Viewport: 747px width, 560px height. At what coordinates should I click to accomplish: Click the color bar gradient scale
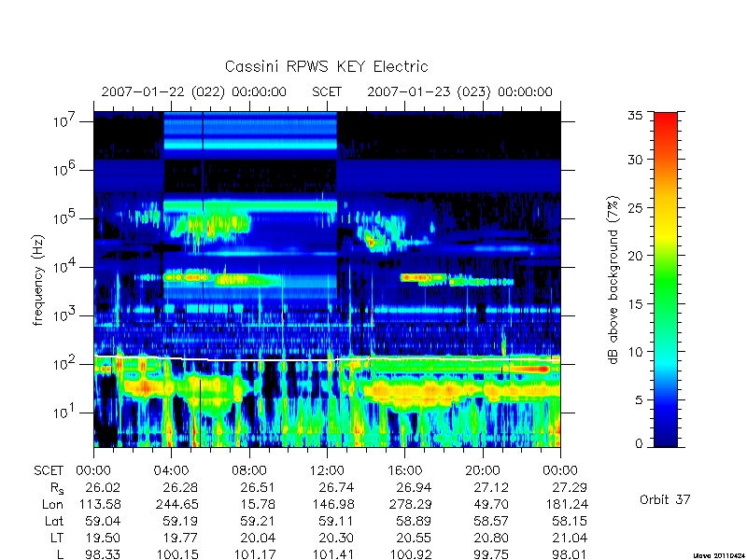click(666, 279)
